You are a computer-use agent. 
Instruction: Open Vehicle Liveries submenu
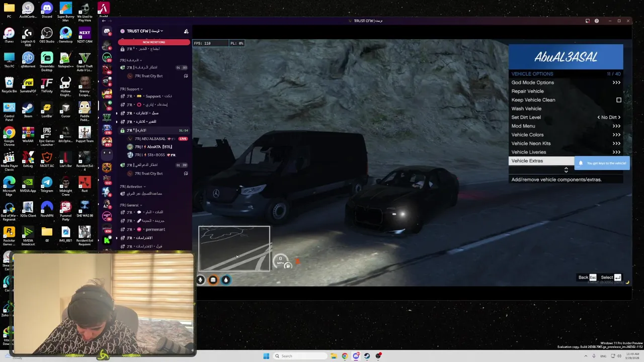tap(566, 152)
